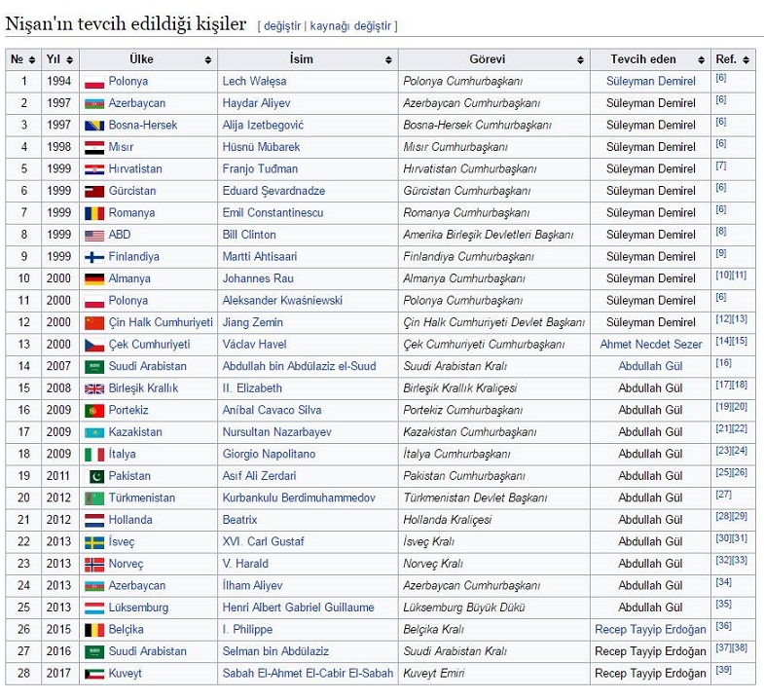Click the Finlandiya flag icon

[94, 257]
